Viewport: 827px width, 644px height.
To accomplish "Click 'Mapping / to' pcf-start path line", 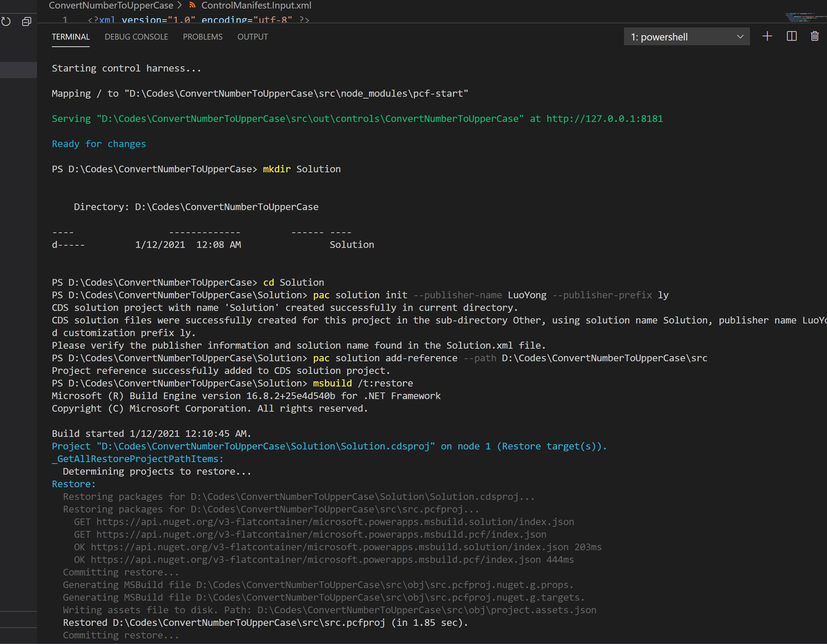I will point(260,93).
